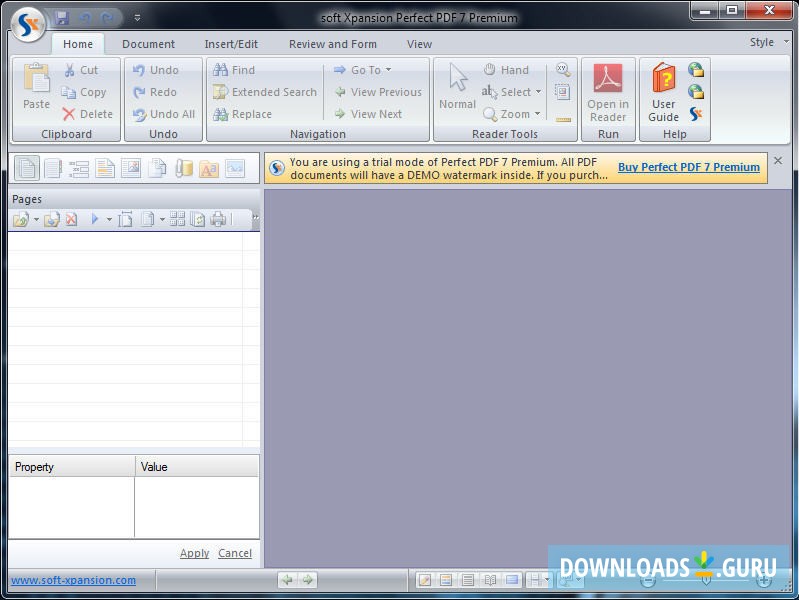Launch Extended Search
The width and height of the screenshot is (799, 600).
pyautogui.click(x=265, y=92)
